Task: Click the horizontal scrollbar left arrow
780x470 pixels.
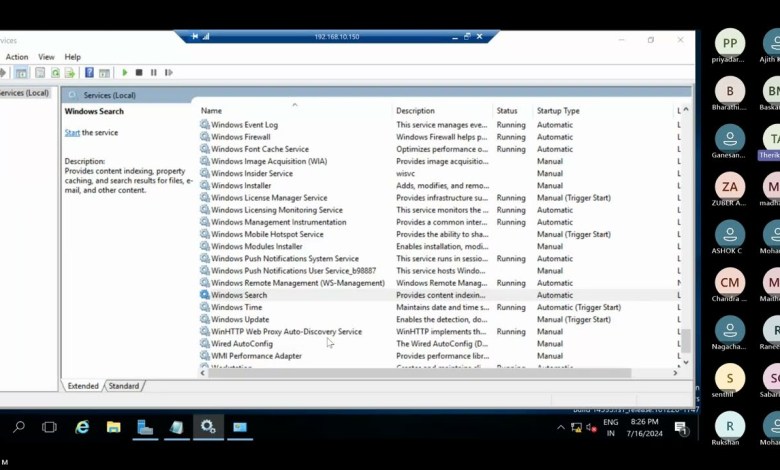Action: point(202,373)
